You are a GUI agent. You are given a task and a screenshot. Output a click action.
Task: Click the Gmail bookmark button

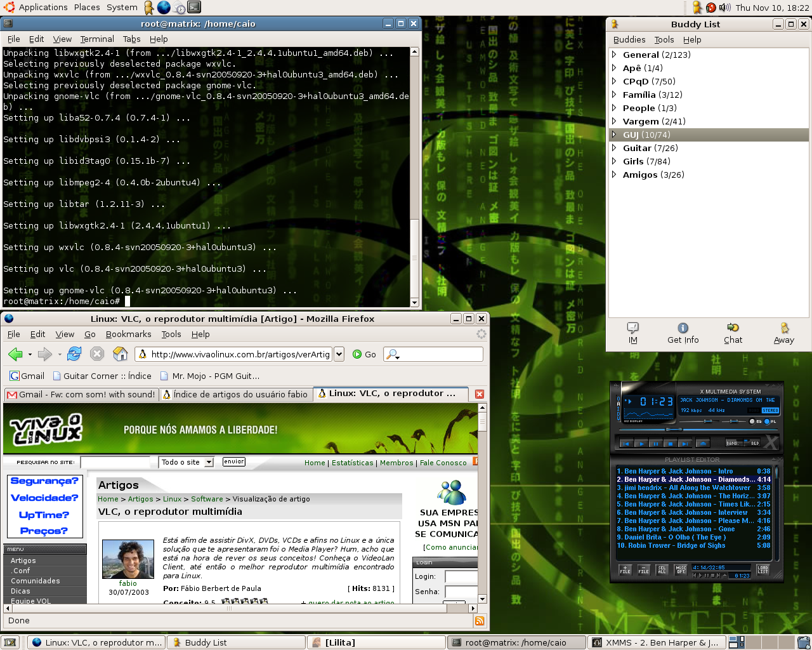(x=27, y=376)
